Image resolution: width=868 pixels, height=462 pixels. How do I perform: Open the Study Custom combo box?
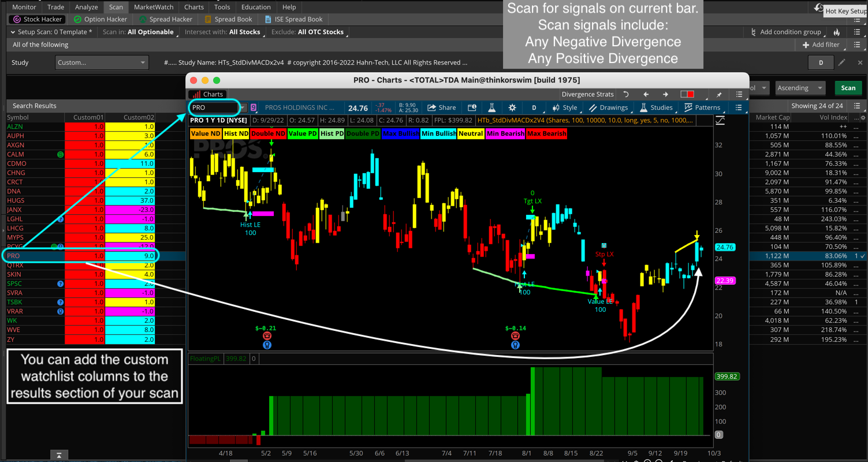(102, 62)
